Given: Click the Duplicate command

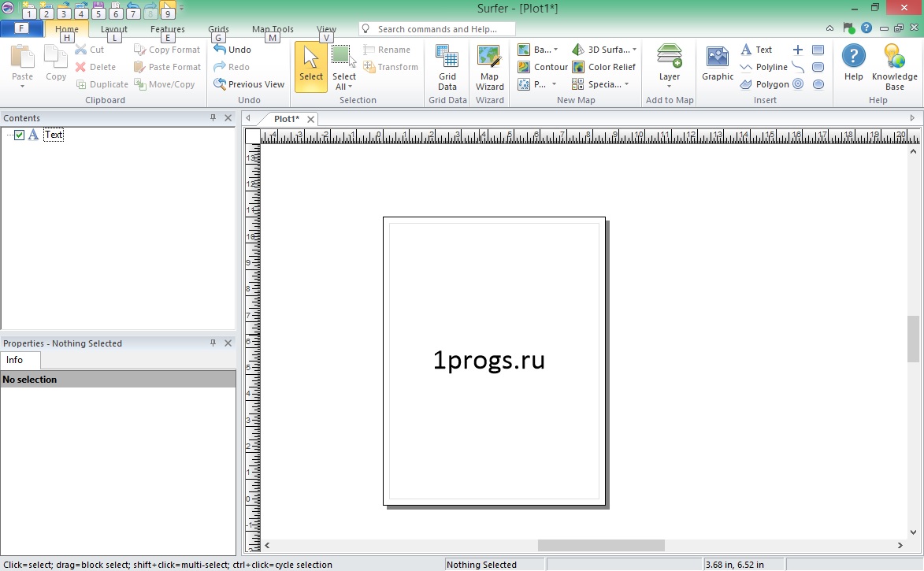Looking at the screenshot, I should pyautogui.click(x=102, y=84).
